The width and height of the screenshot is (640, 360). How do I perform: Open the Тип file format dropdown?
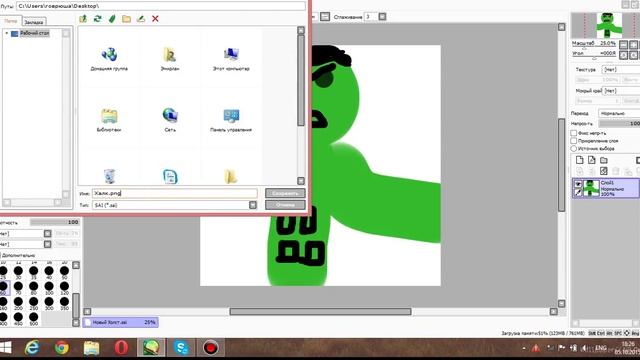[x=253, y=205]
